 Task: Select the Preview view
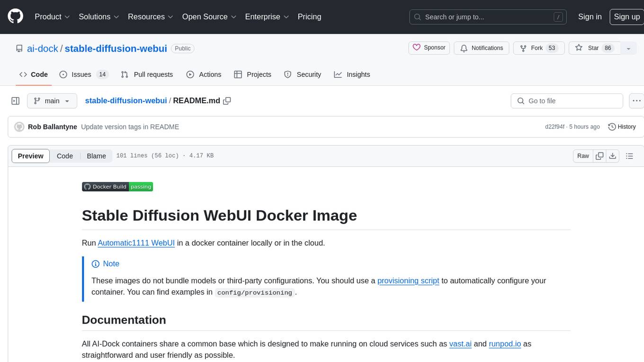pos(31,156)
